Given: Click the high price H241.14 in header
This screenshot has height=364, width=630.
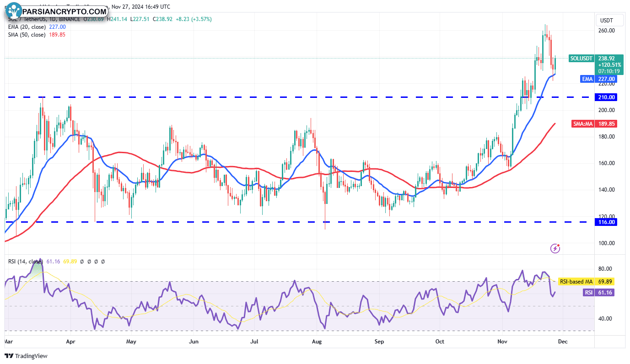Looking at the screenshot, I should [x=117, y=19].
